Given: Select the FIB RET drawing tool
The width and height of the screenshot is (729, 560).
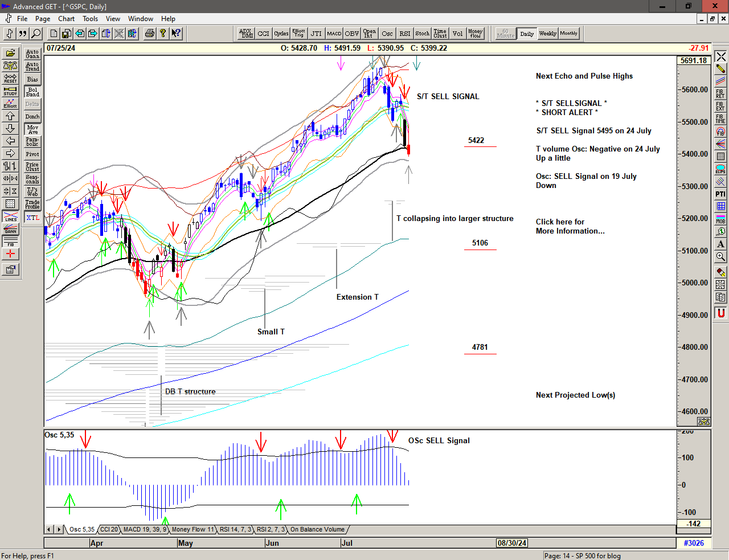Looking at the screenshot, I should coord(720,94).
